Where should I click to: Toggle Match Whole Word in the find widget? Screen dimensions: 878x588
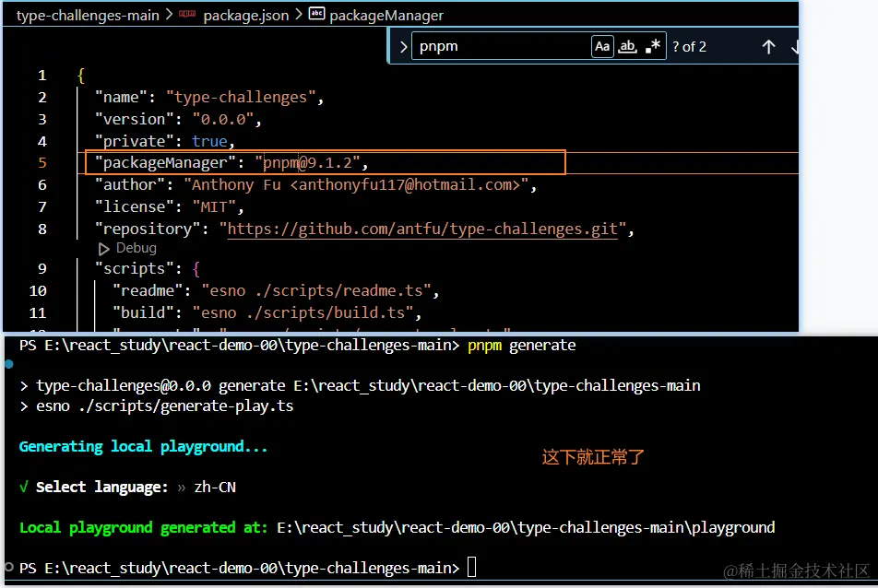(x=627, y=46)
